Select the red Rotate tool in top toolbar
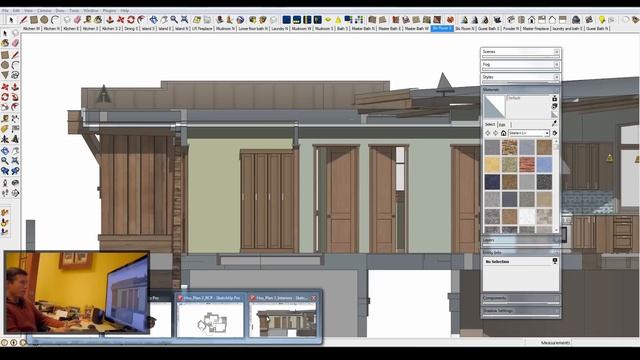 point(131,20)
